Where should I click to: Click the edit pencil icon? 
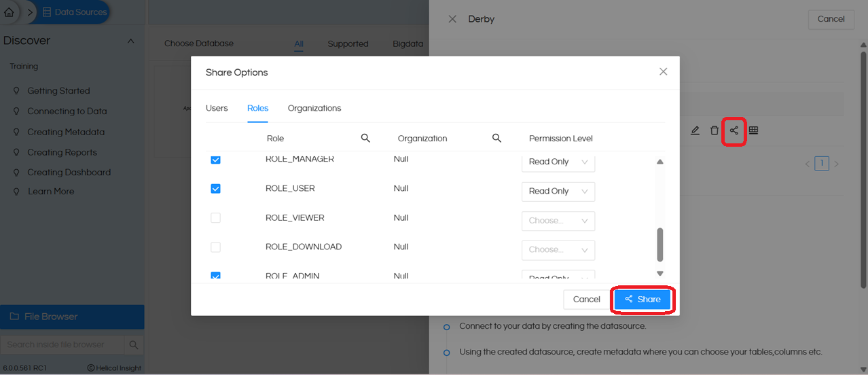point(695,130)
